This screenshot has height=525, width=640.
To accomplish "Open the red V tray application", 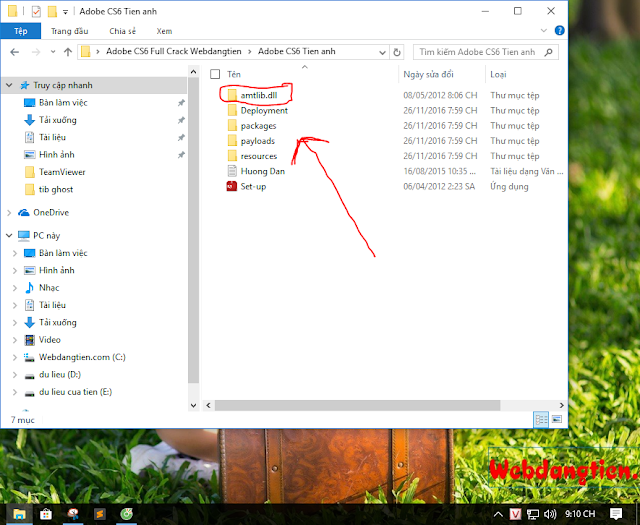I will tap(515, 514).
